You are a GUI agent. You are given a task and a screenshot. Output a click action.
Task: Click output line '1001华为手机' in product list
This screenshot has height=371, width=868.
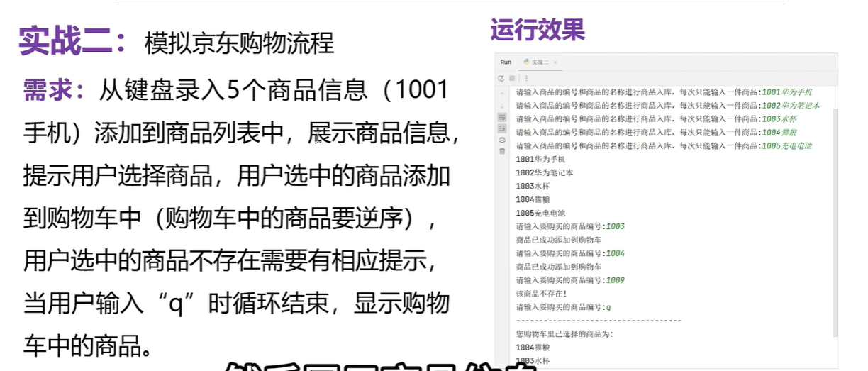click(540, 160)
